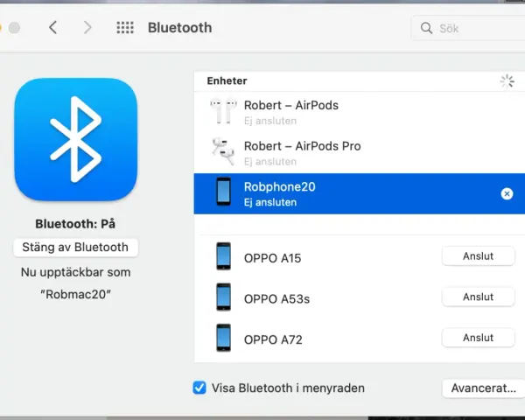
Task: Click the Enheter list header
Action: click(227, 80)
